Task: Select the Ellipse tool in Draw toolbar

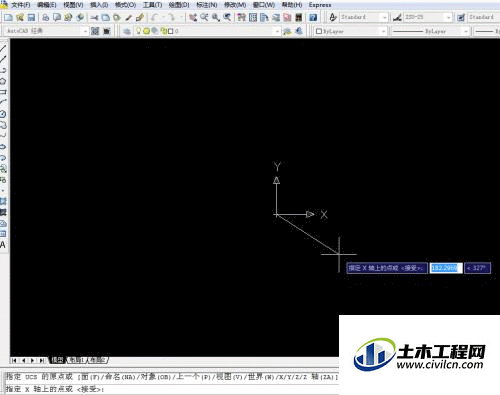Action: point(3,147)
